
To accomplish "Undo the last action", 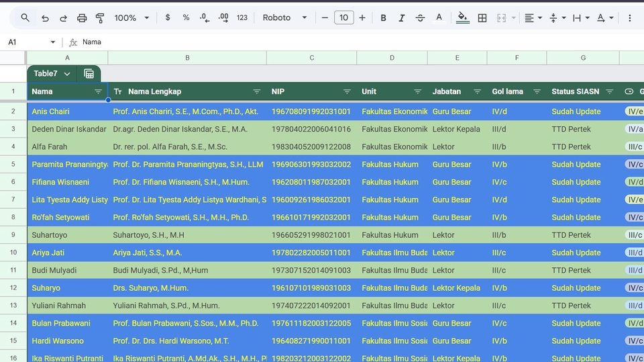I will point(45,17).
